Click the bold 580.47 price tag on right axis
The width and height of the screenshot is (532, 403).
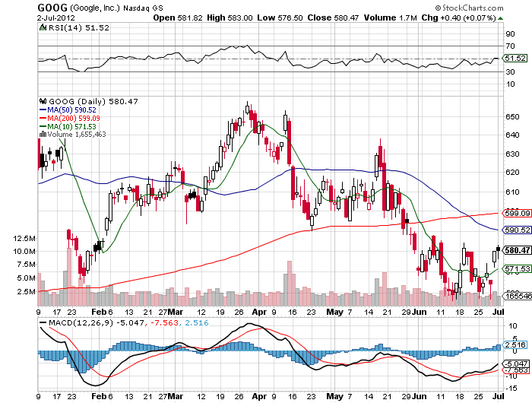click(x=516, y=250)
